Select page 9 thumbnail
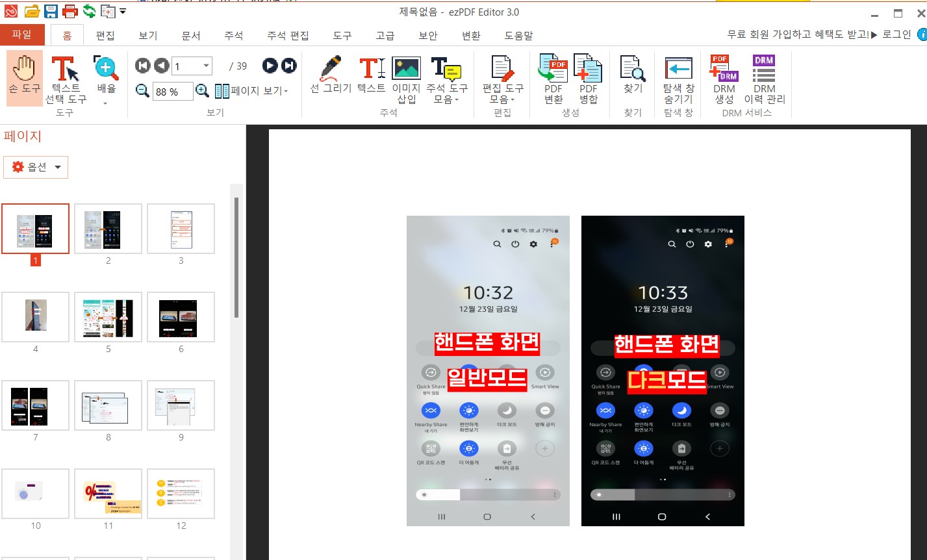Screen dimensions: 927x560 (x=181, y=405)
